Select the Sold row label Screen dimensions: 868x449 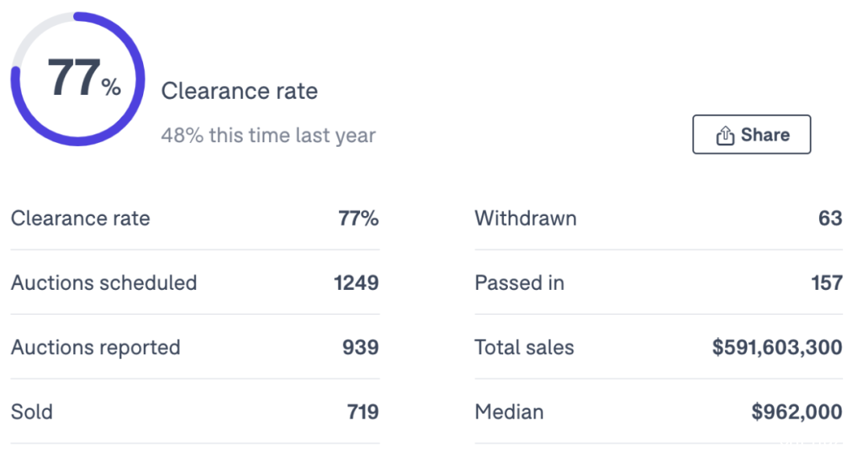31,412
